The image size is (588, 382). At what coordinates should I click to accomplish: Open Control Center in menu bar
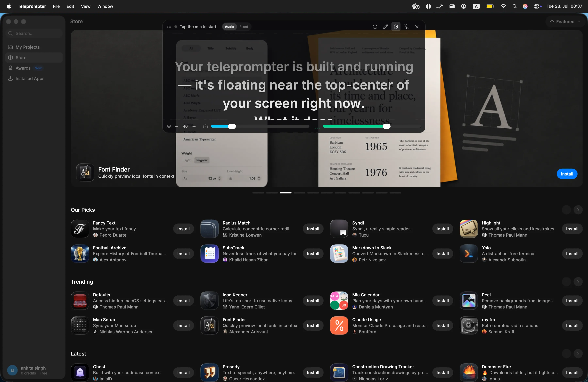coord(537,6)
